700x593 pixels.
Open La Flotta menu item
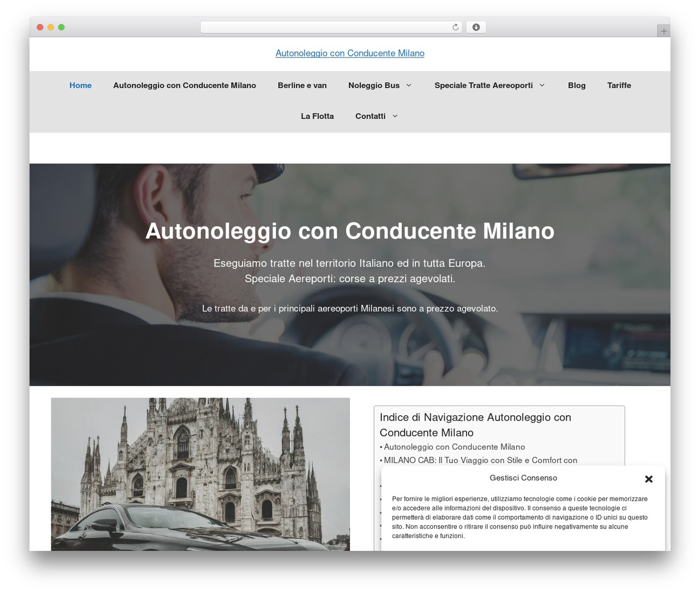(x=317, y=116)
